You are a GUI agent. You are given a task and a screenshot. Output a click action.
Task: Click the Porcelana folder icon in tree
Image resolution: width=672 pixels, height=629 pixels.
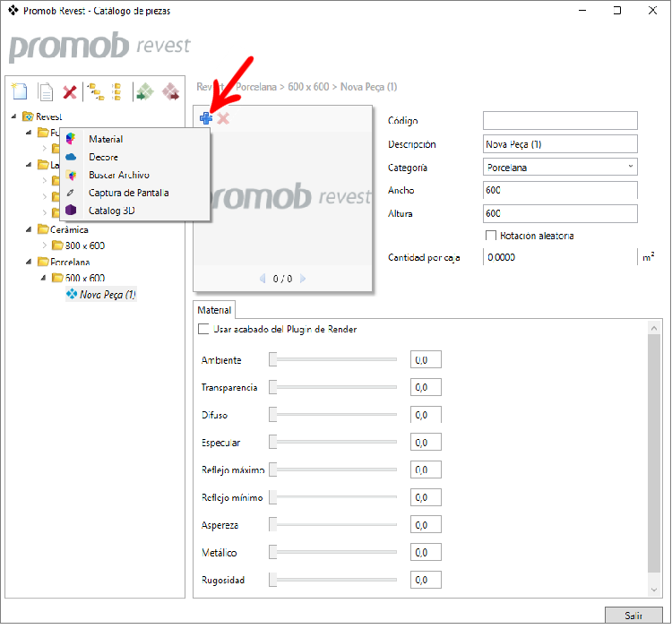pos(43,262)
